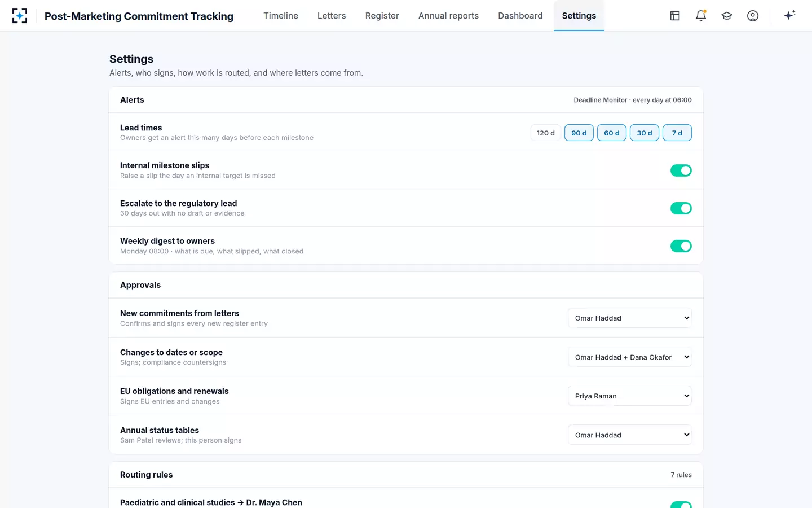Open the graduation cap learning icon

727,16
